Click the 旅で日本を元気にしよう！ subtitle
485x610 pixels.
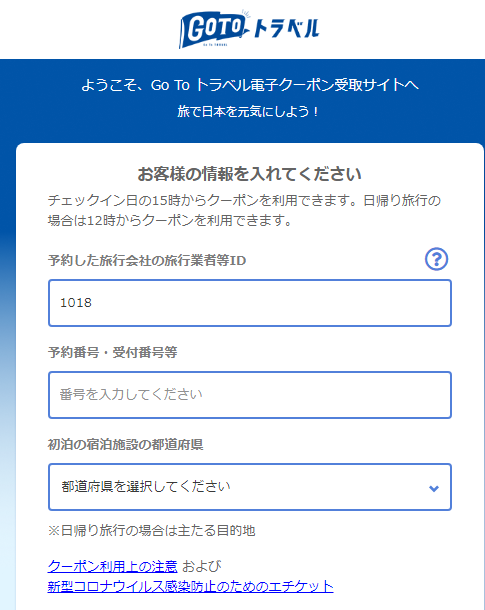pos(248,112)
